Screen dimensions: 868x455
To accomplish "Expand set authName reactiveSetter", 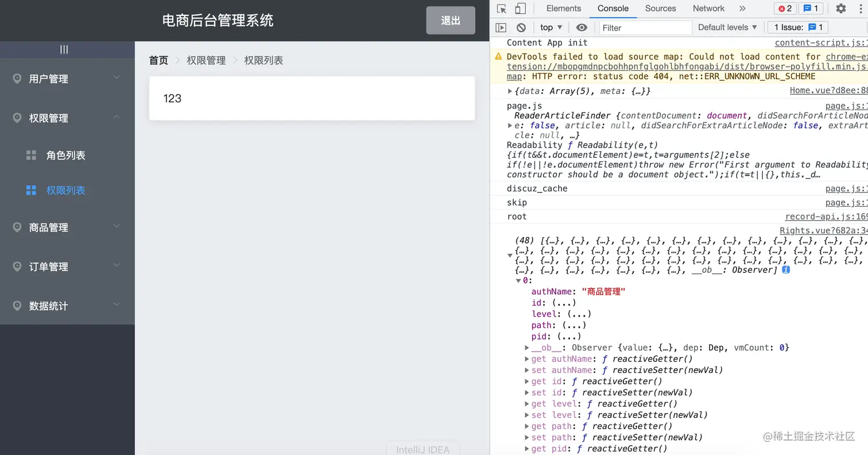I will click(527, 370).
